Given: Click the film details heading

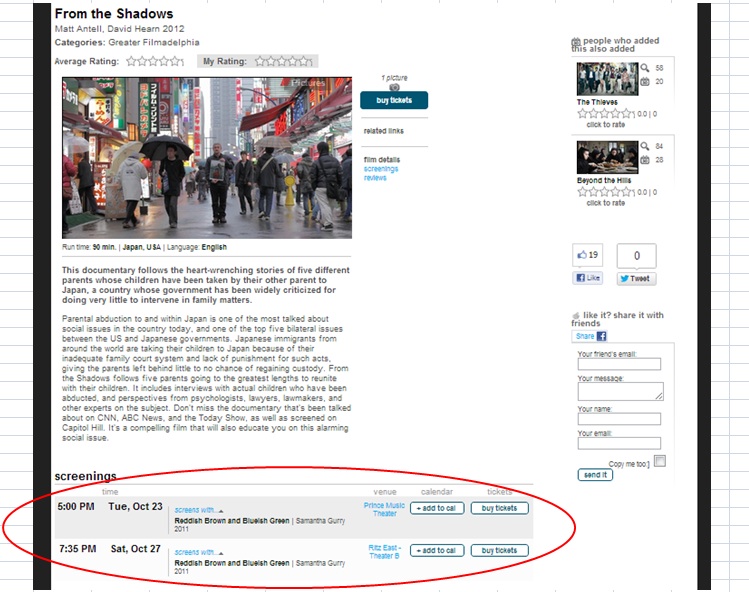Looking at the screenshot, I should tap(382, 160).
